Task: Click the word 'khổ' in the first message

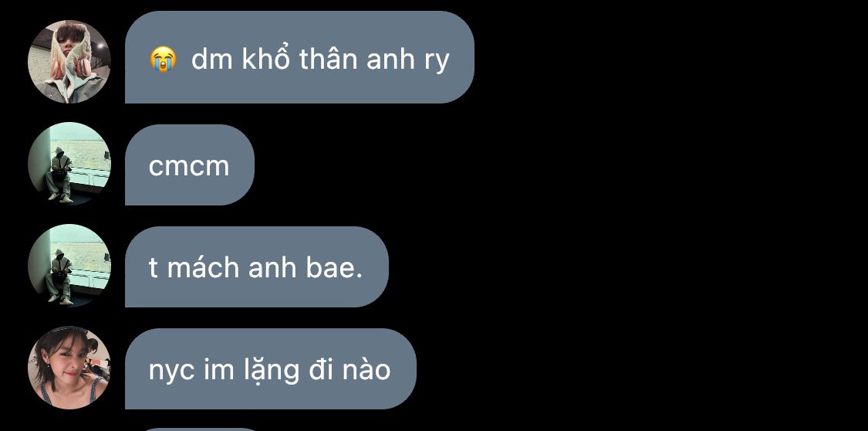Action: [266, 57]
